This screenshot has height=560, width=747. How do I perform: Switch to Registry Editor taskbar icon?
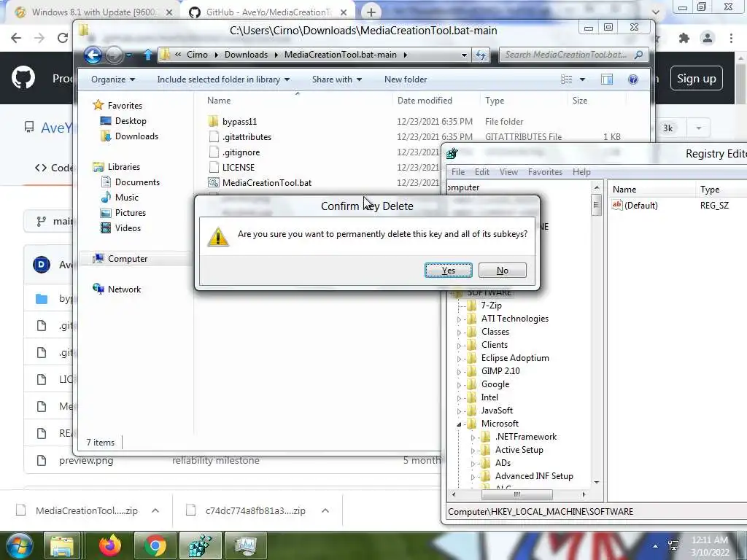pos(200,546)
